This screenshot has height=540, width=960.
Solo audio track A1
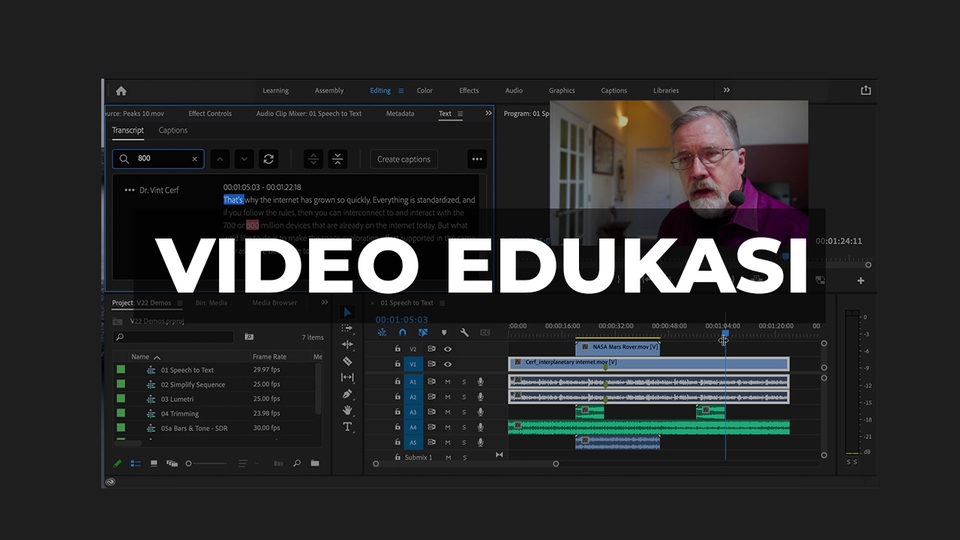[464, 381]
